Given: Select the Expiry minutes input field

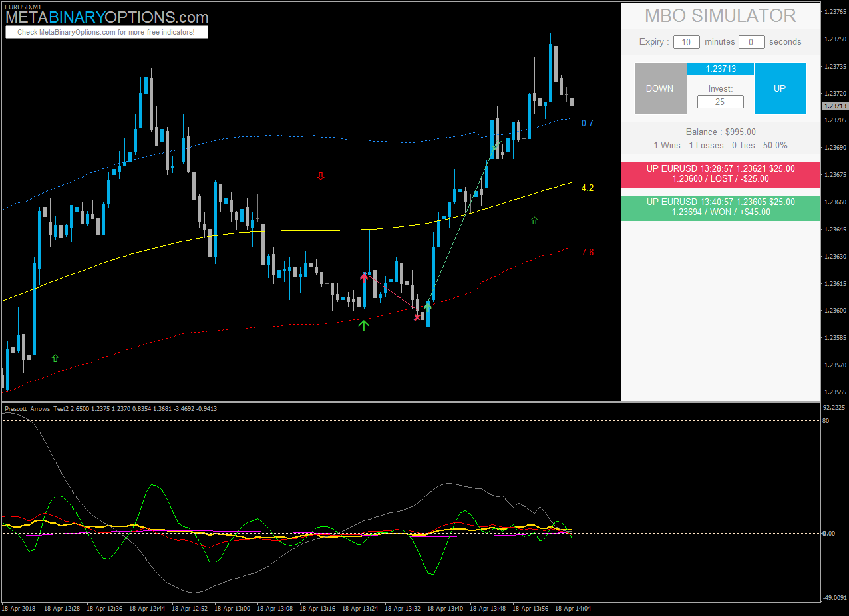Looking at the screenshot, I should pos(687,42).
